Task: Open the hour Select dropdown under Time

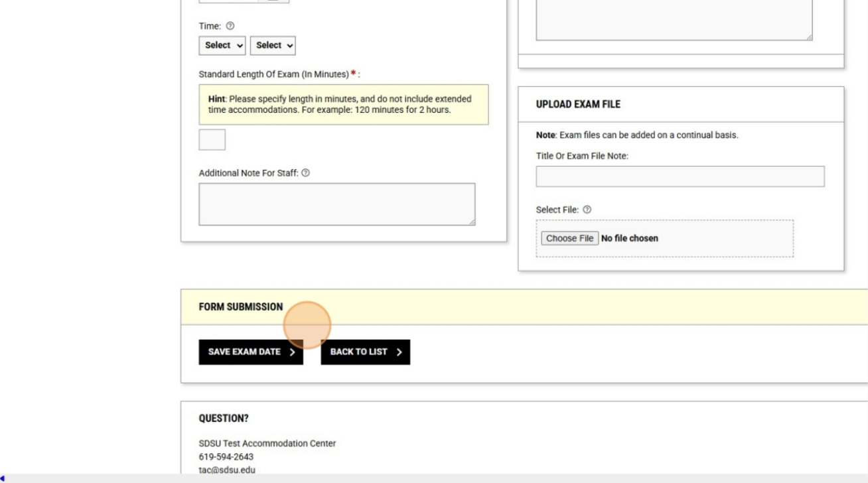Action: 222,45
